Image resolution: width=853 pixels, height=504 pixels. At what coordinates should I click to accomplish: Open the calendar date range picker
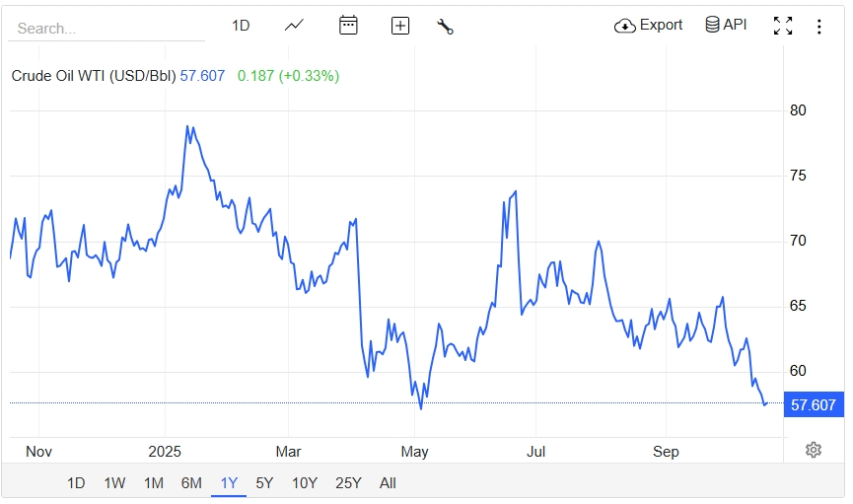point(348,26)
